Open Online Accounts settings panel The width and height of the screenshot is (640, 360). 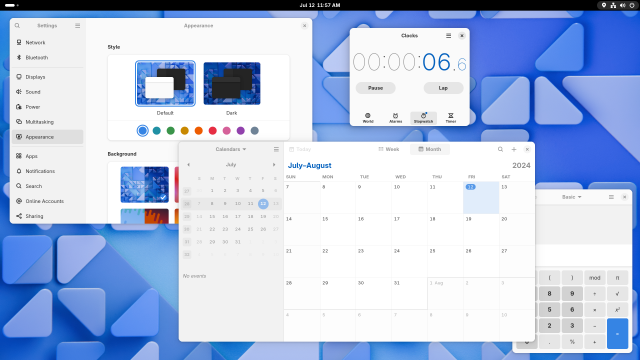tap(48, 201)
